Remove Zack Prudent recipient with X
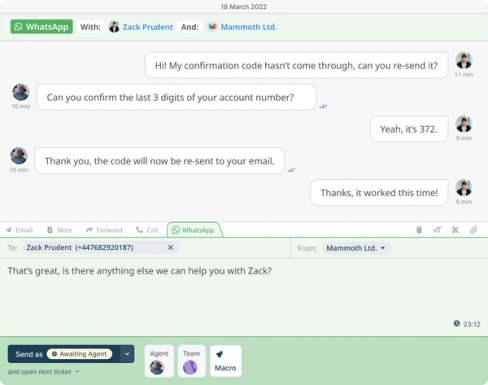The height and width of the screenshot is (385, 488). pos(170,247)
